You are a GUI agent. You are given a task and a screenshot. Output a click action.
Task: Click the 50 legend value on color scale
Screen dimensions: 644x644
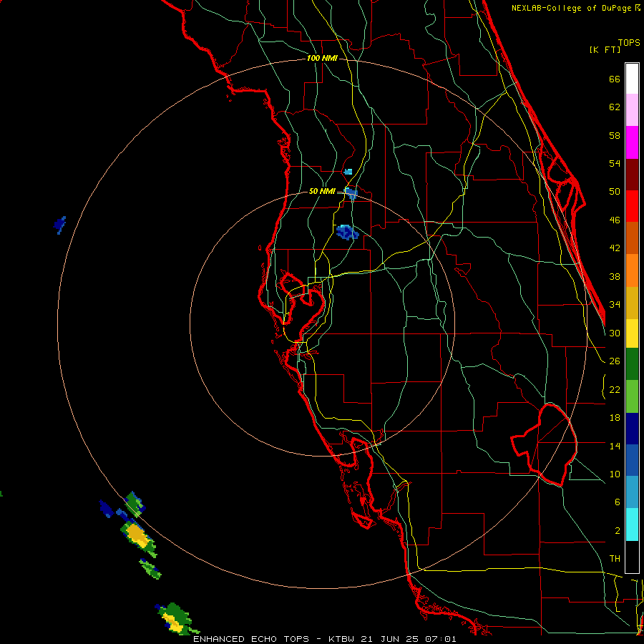point(615,192)
